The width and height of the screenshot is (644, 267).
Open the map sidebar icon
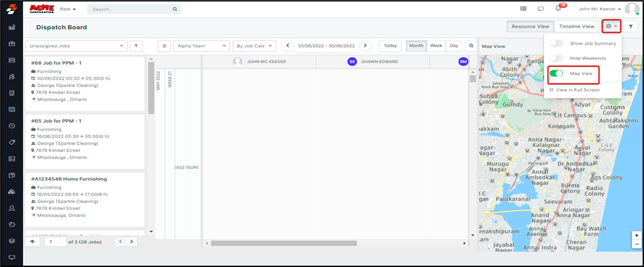(x=12, y=109)
